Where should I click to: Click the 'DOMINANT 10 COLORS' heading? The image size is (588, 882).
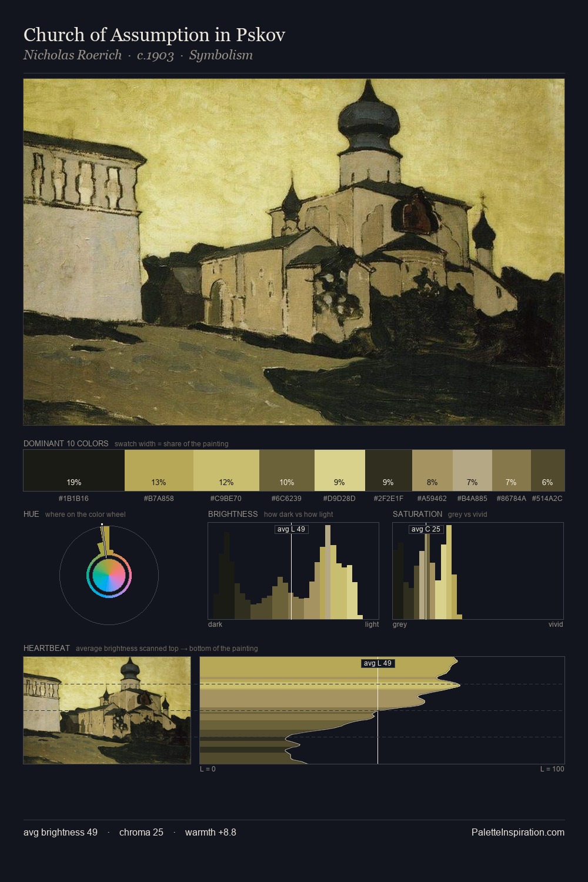click(66, 443)
